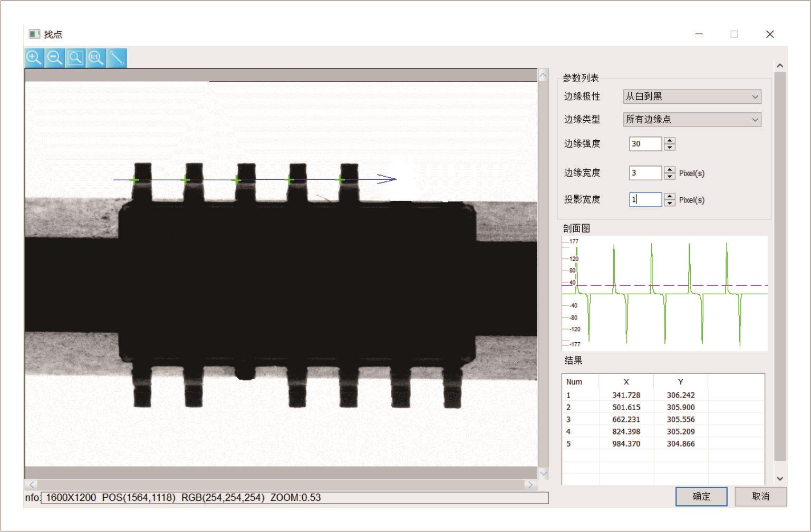Click the zoom in magnifier tool
811x532 pixels.
[34, 57]
